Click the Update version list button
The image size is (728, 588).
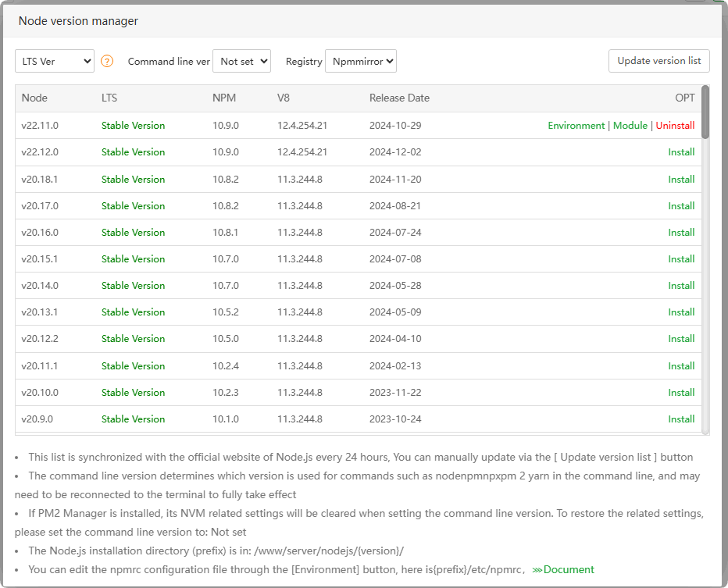(658, 61)
